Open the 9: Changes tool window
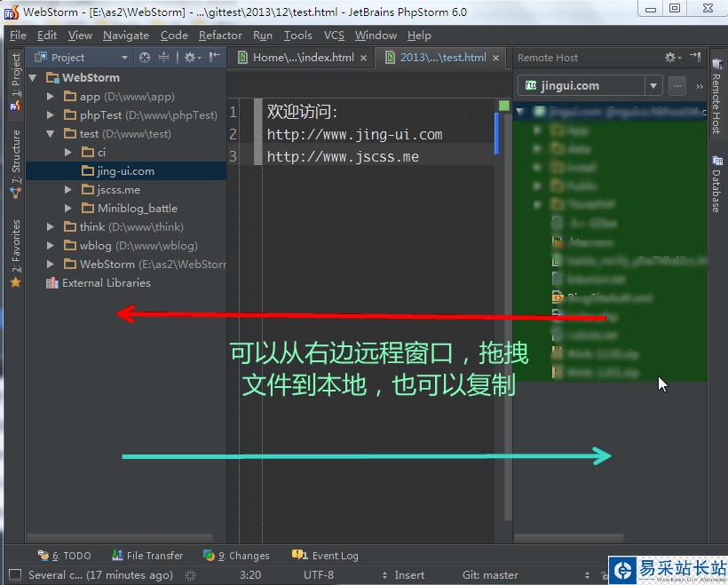This screenshot has width=728, height=585. [x=236, y=556]
